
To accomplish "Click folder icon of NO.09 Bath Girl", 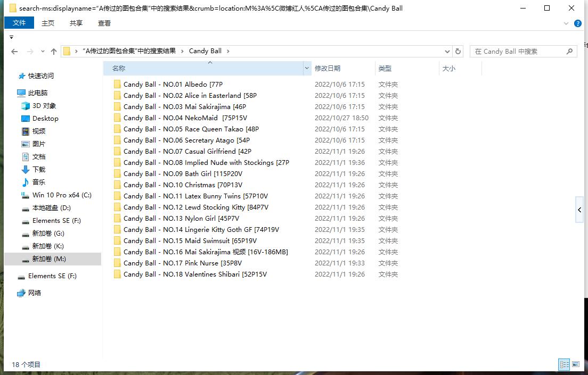I will (x=117, y=174).
